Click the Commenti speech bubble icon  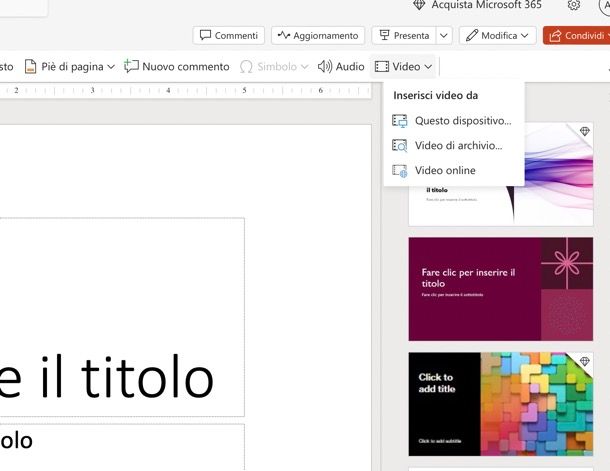point(205,35)
